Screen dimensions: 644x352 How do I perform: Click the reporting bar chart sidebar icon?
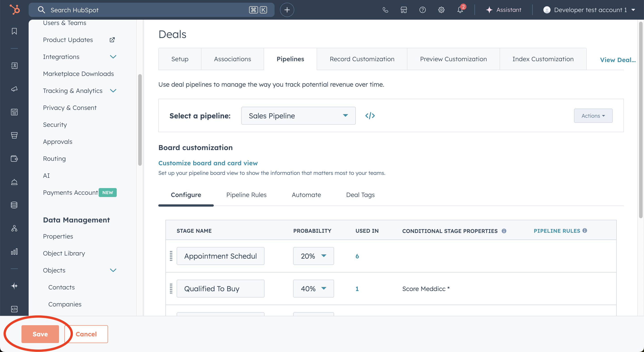coord(14,251)
